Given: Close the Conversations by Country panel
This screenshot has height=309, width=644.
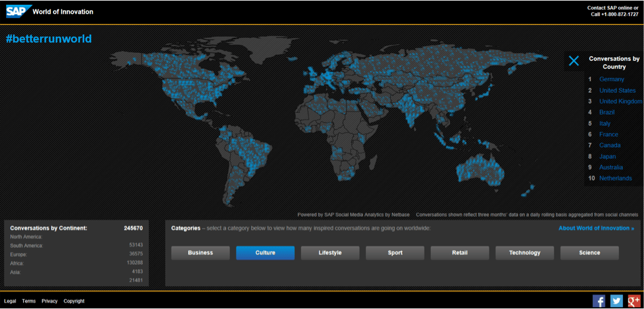Looking at the screenshot, I should point(574,61).
